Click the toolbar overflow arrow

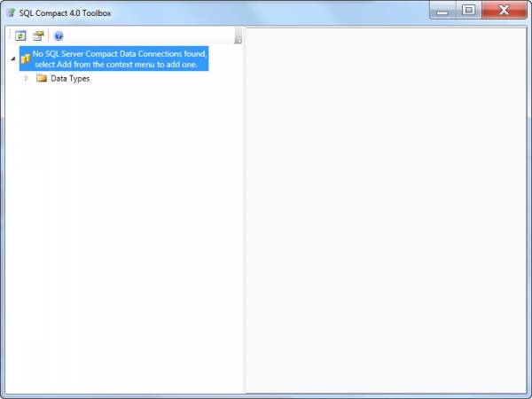pyautogui.click(x=238, y=35)
